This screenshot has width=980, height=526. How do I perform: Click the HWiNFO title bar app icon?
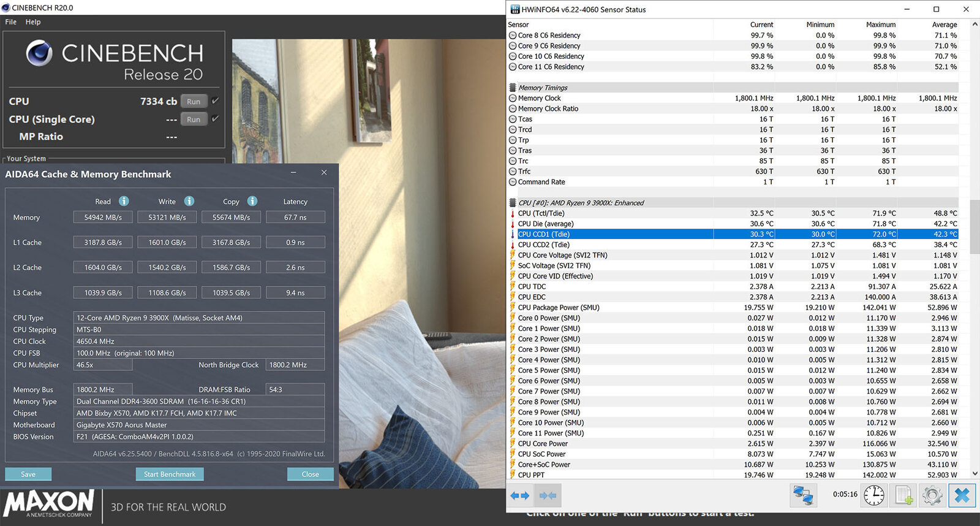[515, 9]
